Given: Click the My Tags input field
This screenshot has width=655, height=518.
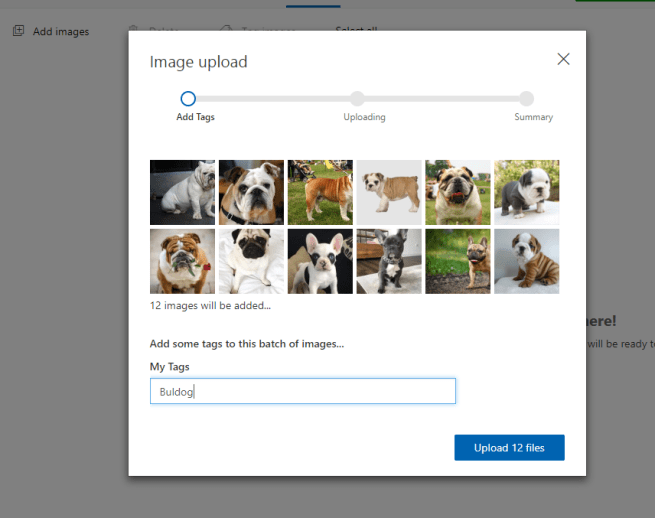Looking at the screenshot, I should 302,391.
